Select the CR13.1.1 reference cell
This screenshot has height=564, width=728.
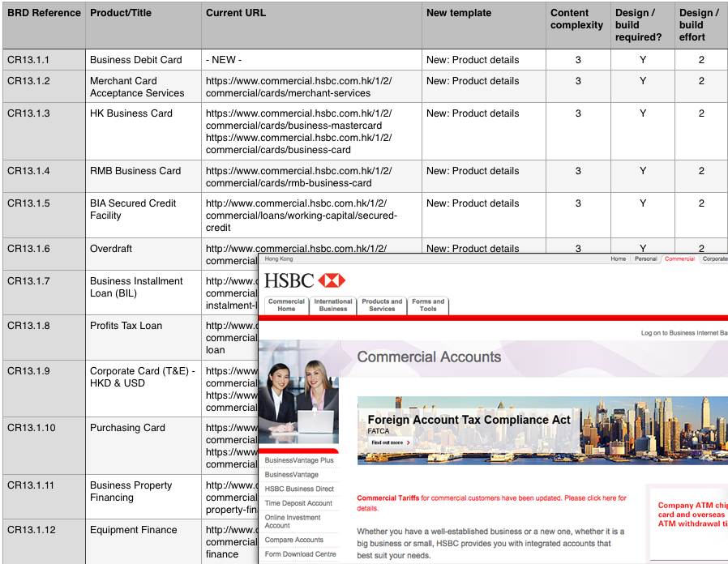[44, 60]
